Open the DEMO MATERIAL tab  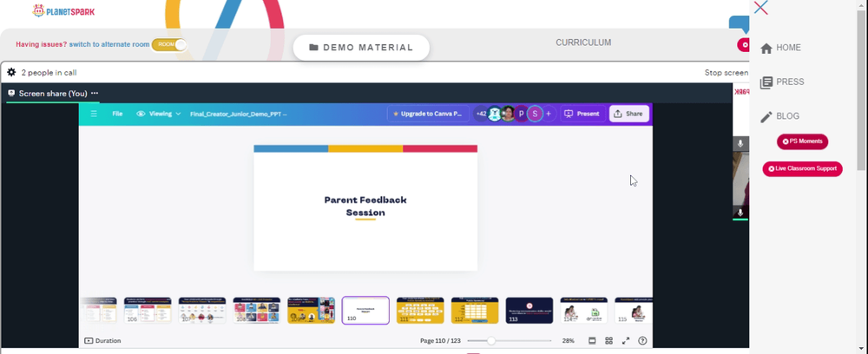point(361,48)
